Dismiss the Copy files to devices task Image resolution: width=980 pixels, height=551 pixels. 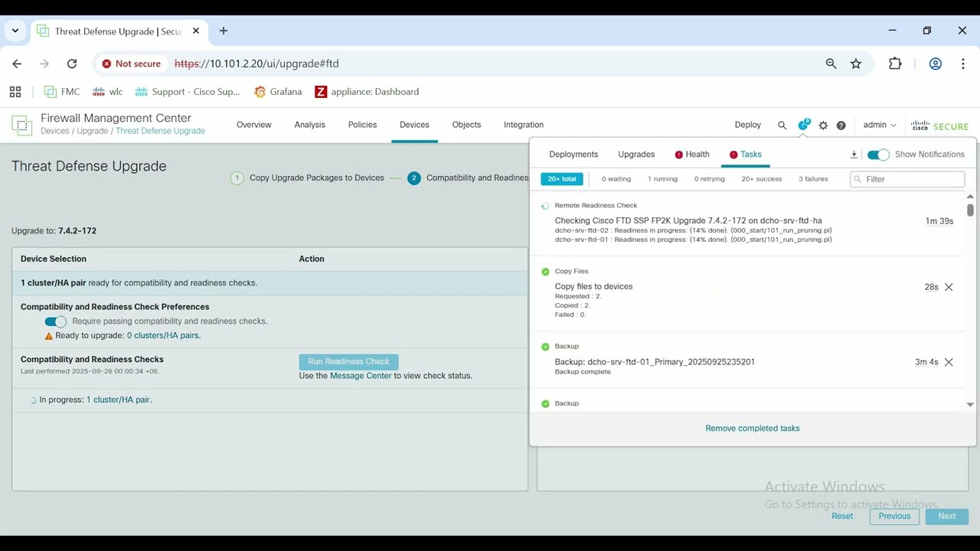[x=949, y=287]
